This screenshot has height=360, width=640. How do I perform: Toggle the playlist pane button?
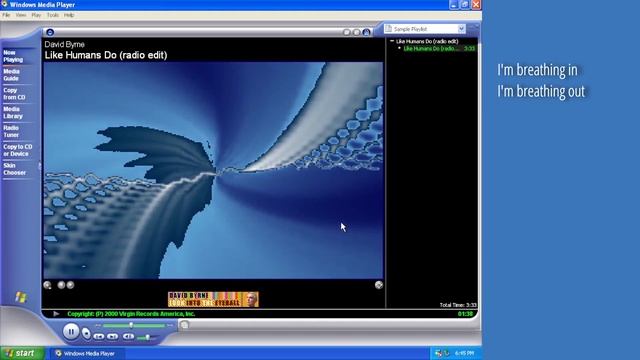[x=357, y=32]
